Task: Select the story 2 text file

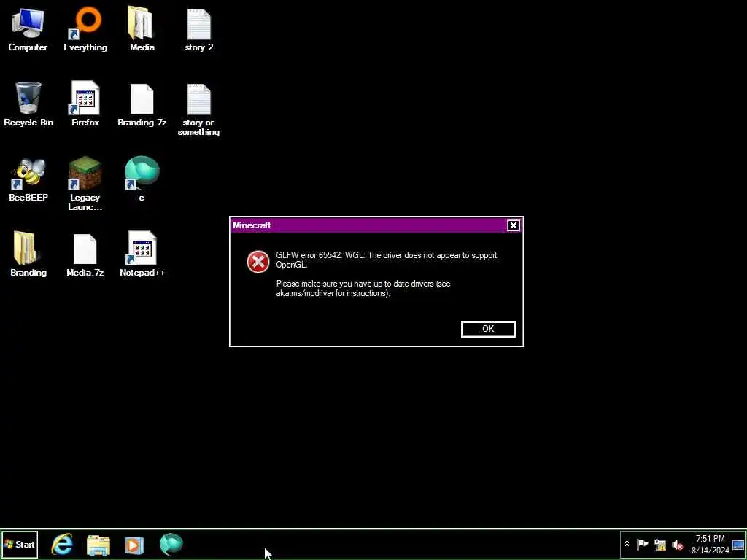Action: point(198,29)
